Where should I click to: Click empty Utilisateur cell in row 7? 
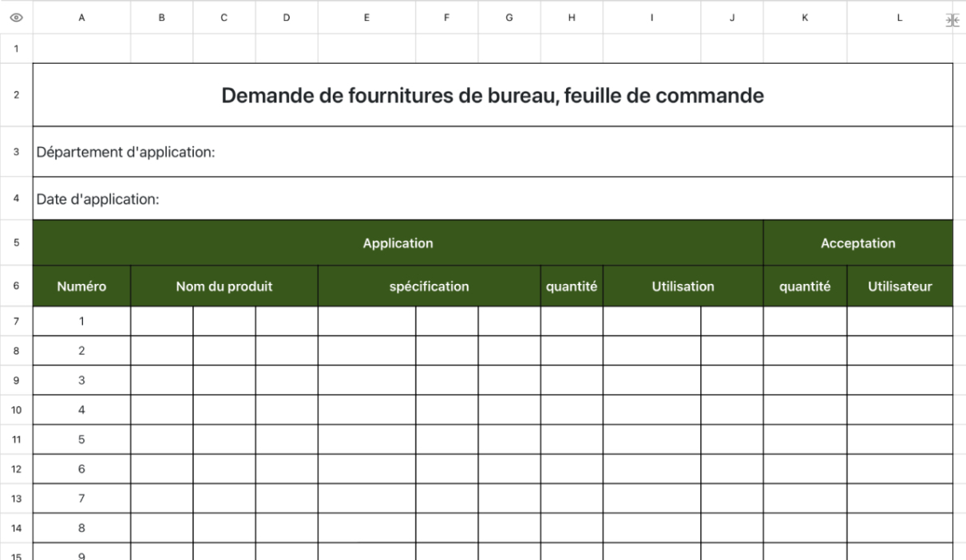click(900, 321)
